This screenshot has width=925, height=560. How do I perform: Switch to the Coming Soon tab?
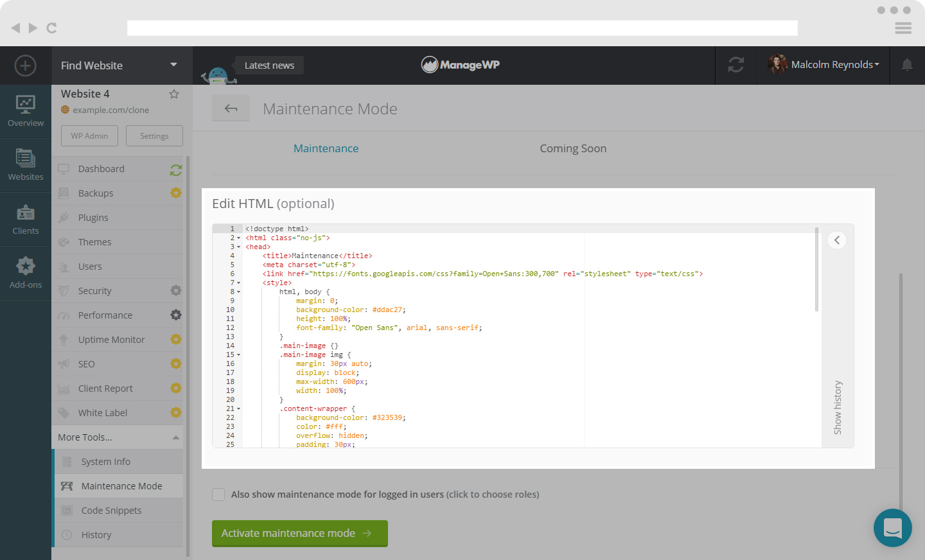(x=573, y=148)
